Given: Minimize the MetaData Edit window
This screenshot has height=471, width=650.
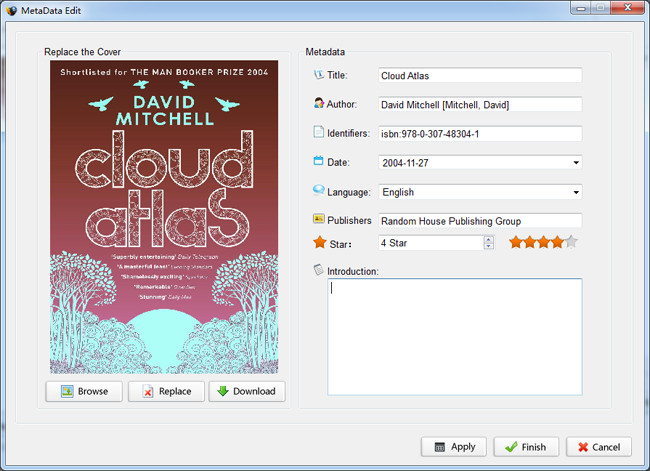Looking at the screenshot, I should point(581,7).
